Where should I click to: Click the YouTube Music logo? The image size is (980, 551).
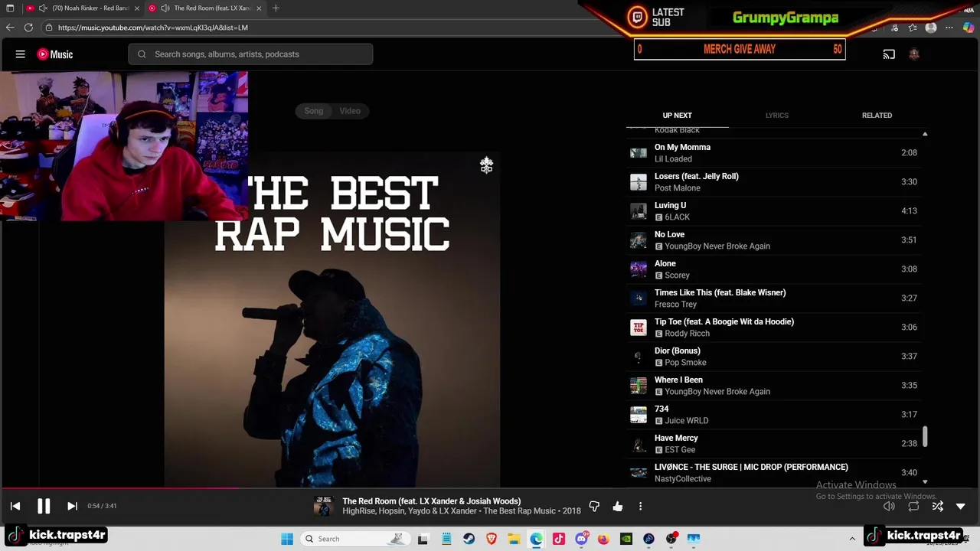(x=55, y=54)
